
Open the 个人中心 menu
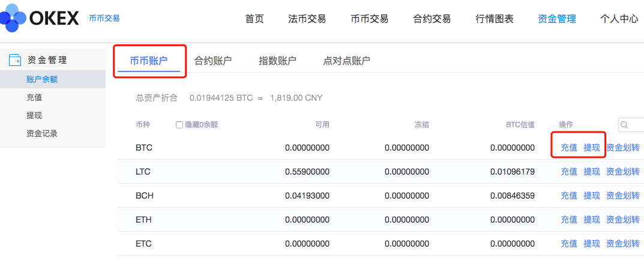[619, 19]
